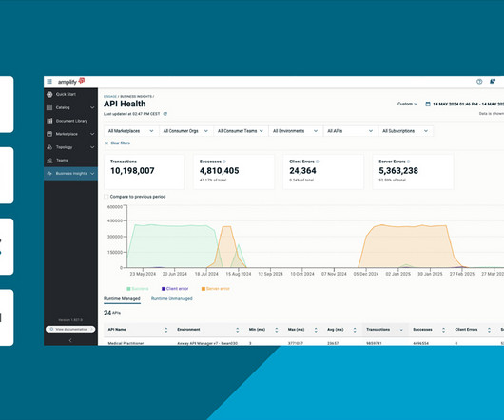Open the All Subscriptions dropdown
The height and width of the screenshot is (420, 504).
[x=405, y=131]
